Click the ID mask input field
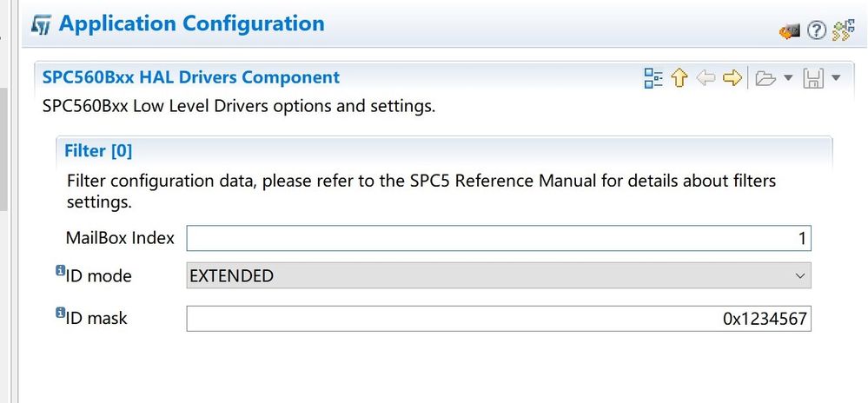Image resolution: width=868 pixels, height=403 pixels. click(499, 318)
